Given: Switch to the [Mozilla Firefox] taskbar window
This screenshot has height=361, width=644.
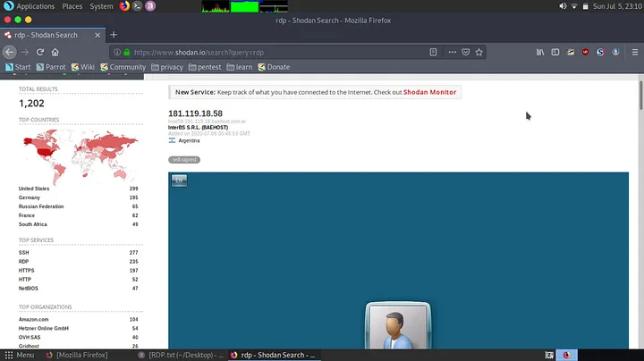Looking at the screenshot, I should (77, 356).
